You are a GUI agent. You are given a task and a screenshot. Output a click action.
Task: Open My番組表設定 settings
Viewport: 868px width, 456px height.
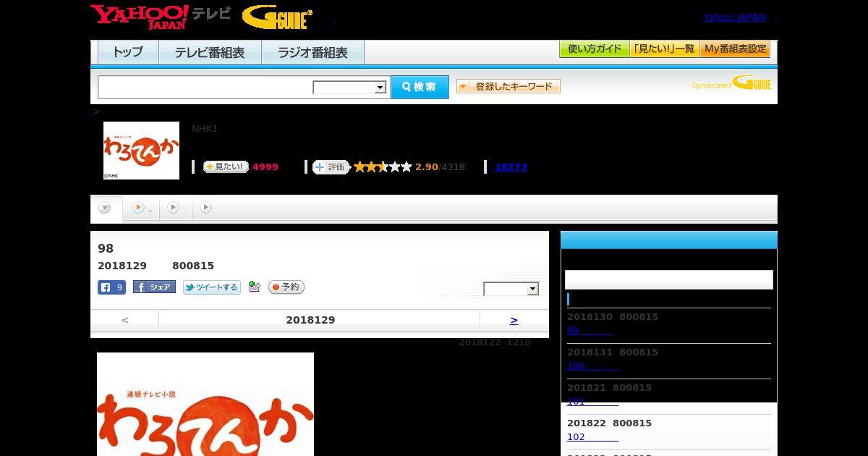pos(735,49)
